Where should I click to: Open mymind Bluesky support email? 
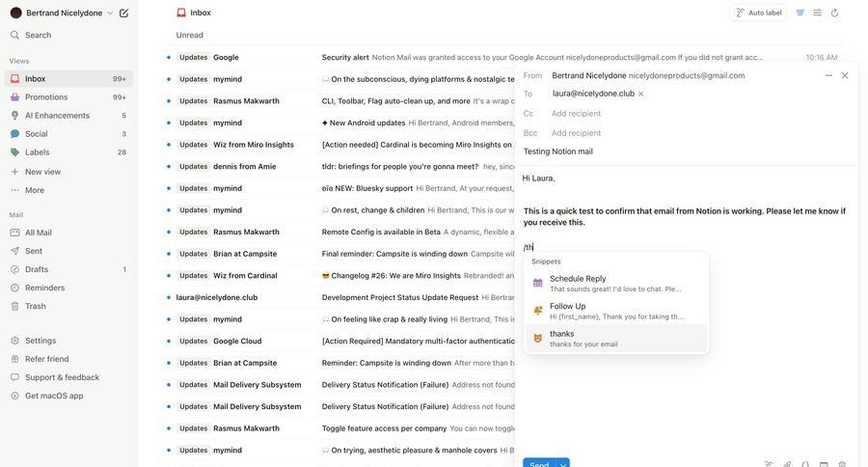pos(339,188)
